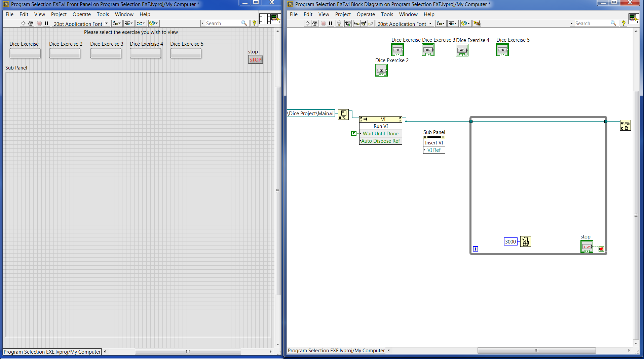Open Resize Objects menu in Front Panel
The width and height of the screenshot is (644, 359).
[x=141, y=23]
